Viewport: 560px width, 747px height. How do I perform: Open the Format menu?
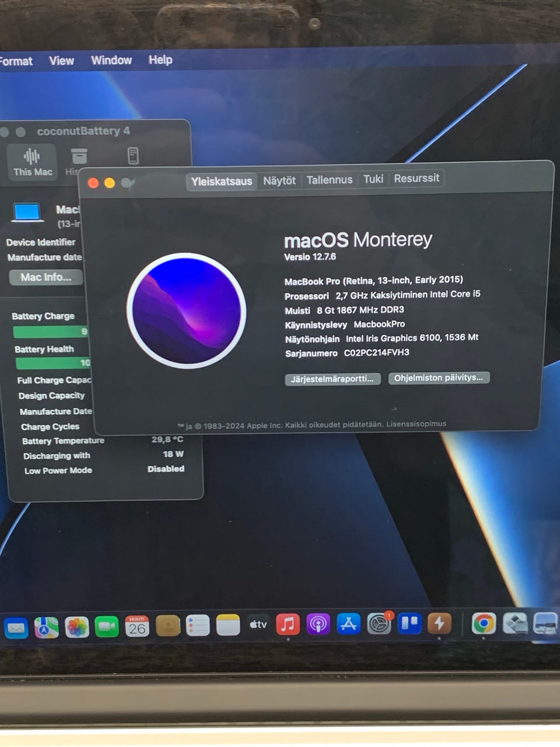(x=16, y=61)
